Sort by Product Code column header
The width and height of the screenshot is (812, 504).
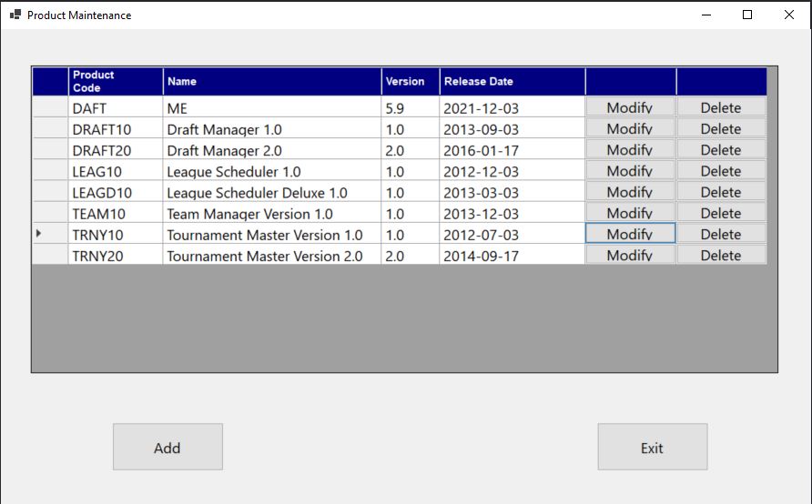coord(115,81)
